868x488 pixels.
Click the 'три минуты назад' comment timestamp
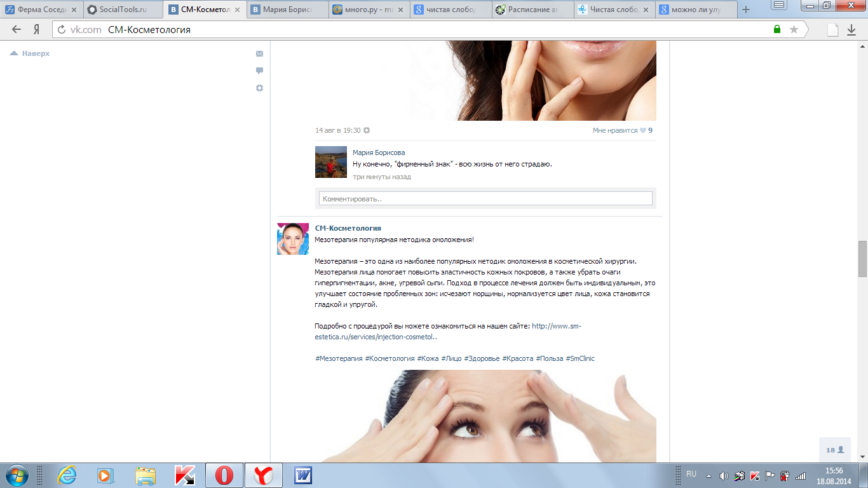(382, 177)
